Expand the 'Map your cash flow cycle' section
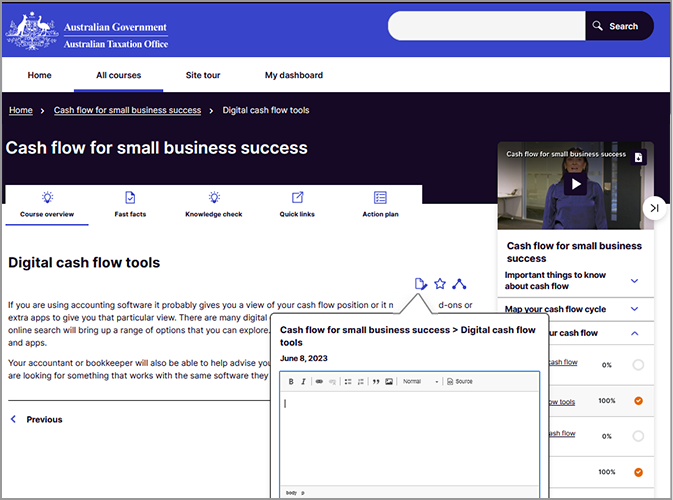 pyautogui.click(x=634, y=309)
